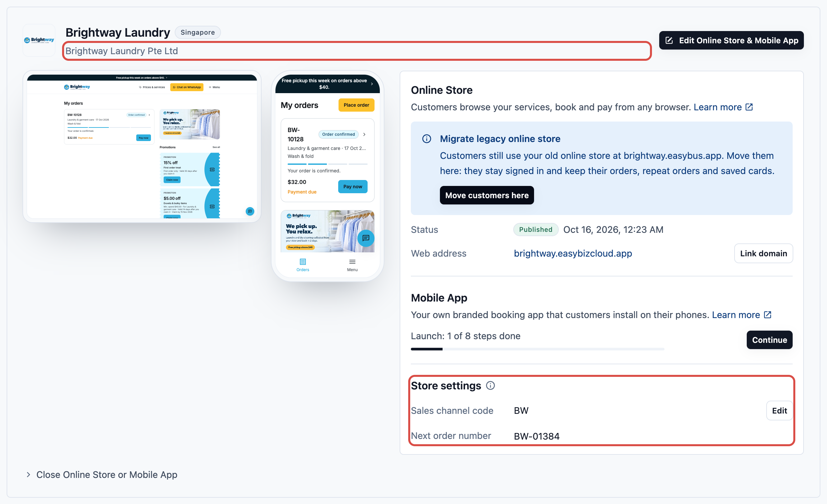
Task: Click info icon beside Store settings
Action: pos(490,385)
